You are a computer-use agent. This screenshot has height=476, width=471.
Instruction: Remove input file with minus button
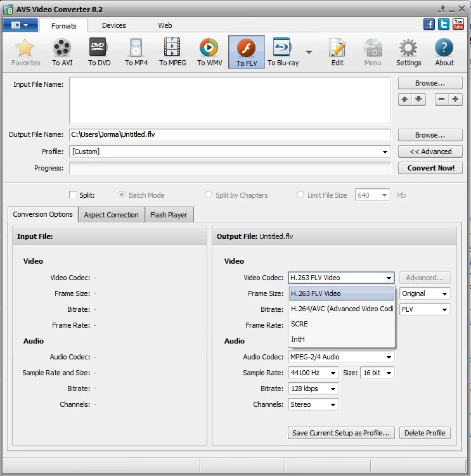(x=442, y=100)
